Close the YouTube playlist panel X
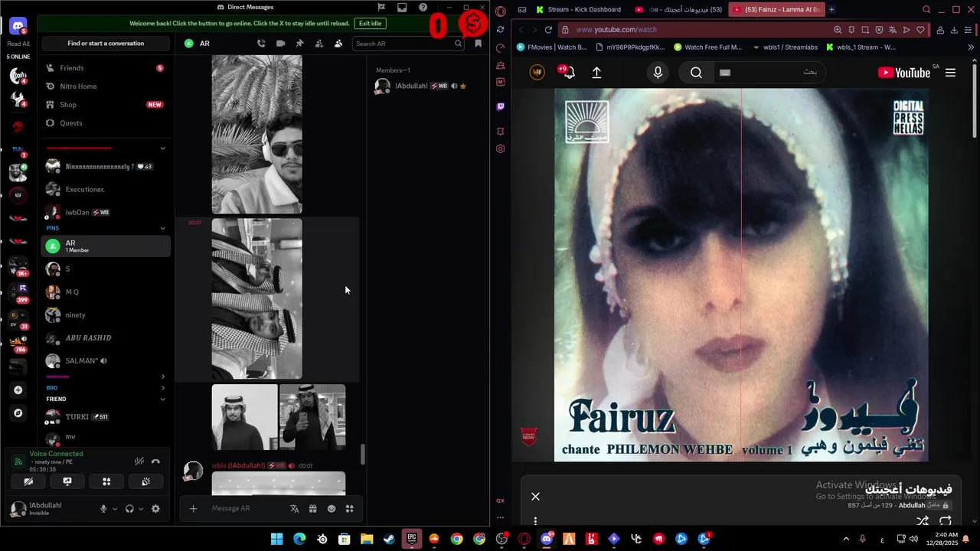980x551 pixels. pos(536,497)
